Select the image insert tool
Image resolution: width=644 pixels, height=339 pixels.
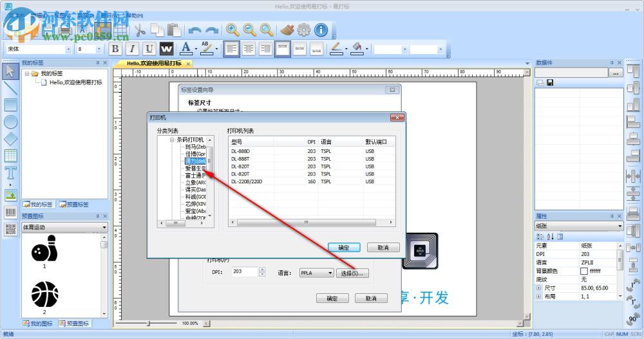tap(10, 195)
